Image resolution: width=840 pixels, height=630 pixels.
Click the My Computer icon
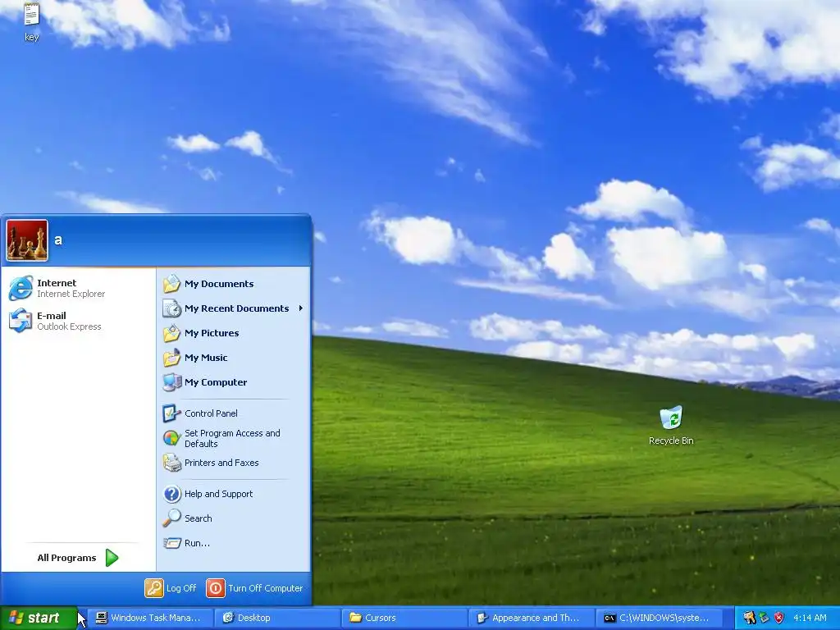[172, 382]
